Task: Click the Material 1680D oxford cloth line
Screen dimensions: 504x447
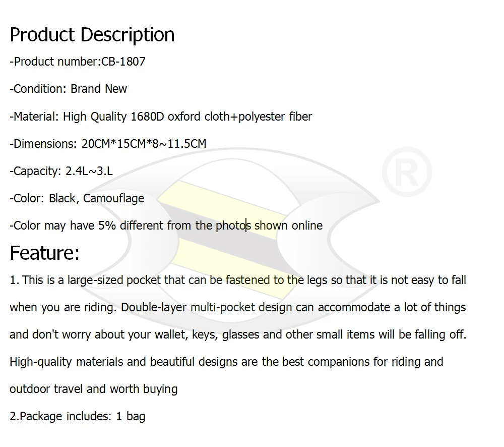Action: coord(161,117)
